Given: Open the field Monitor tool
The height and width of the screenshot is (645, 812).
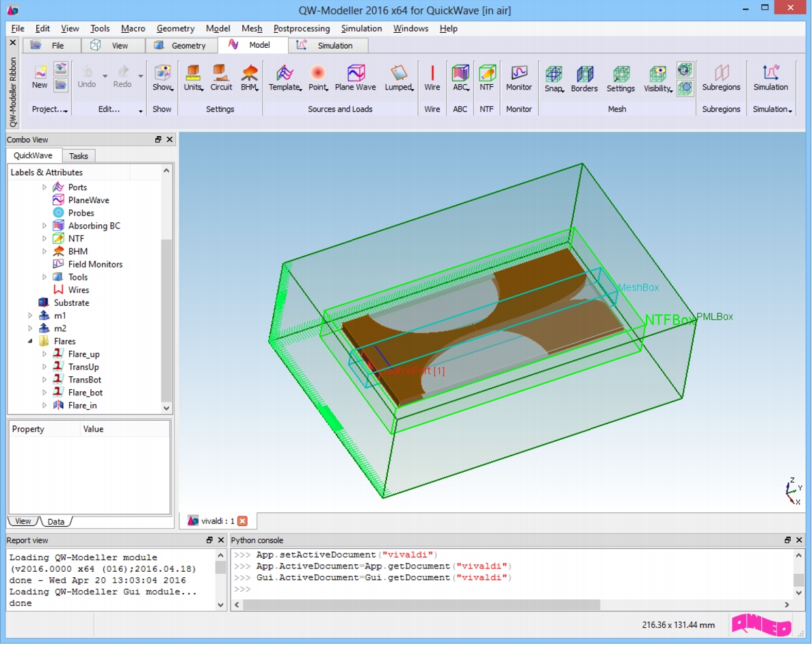Looking at the screenshot, I should tap(519, 78).
